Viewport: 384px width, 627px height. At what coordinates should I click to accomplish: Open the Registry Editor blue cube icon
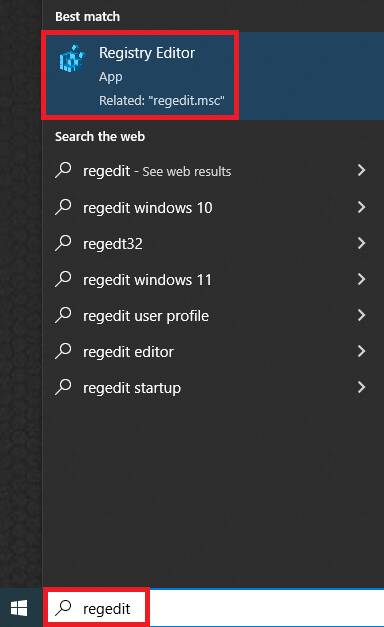pos(72,59)
